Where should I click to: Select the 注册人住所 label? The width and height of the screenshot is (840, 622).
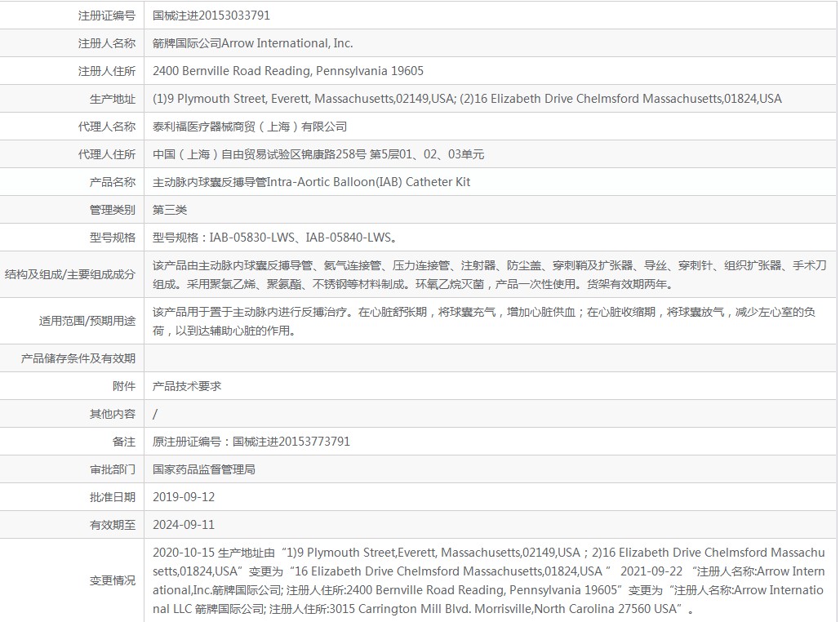[107, 71]
